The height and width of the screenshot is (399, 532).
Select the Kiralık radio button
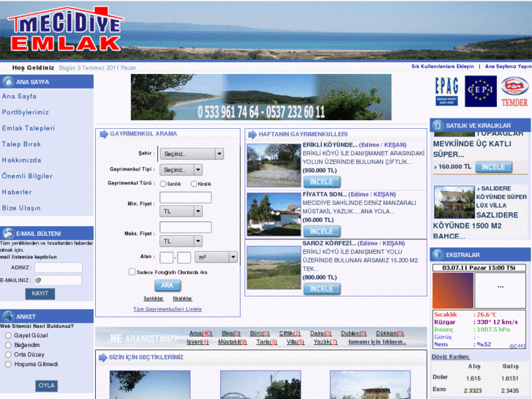pos(193,184)
